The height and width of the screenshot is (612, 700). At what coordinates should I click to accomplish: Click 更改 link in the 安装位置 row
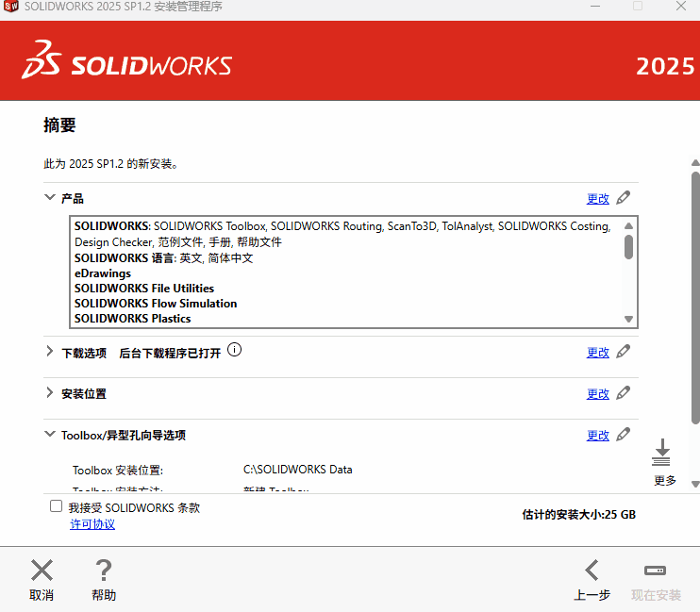598,394
